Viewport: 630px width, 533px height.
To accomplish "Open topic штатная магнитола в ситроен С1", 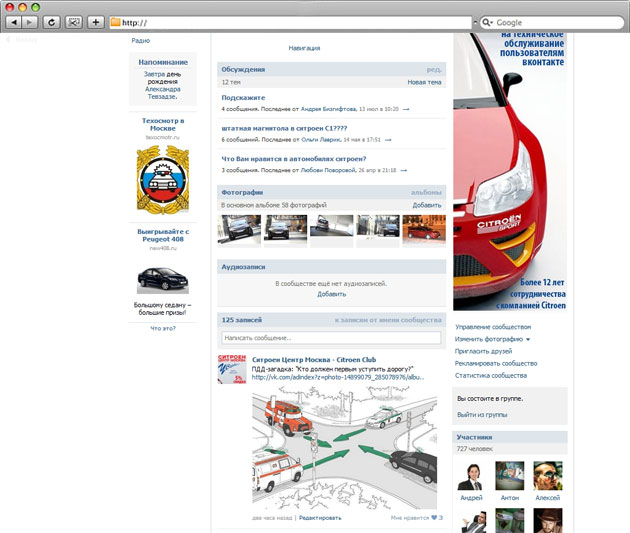I will tap(284, 128).
